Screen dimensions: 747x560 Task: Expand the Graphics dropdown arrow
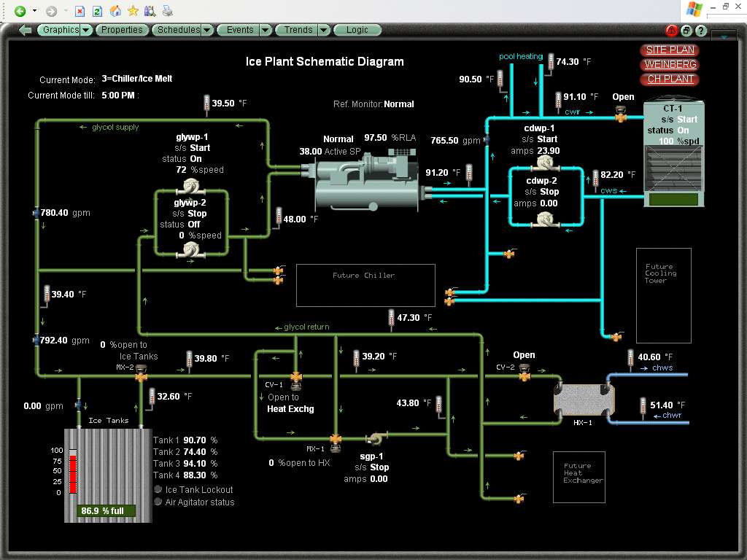(87, 31)
